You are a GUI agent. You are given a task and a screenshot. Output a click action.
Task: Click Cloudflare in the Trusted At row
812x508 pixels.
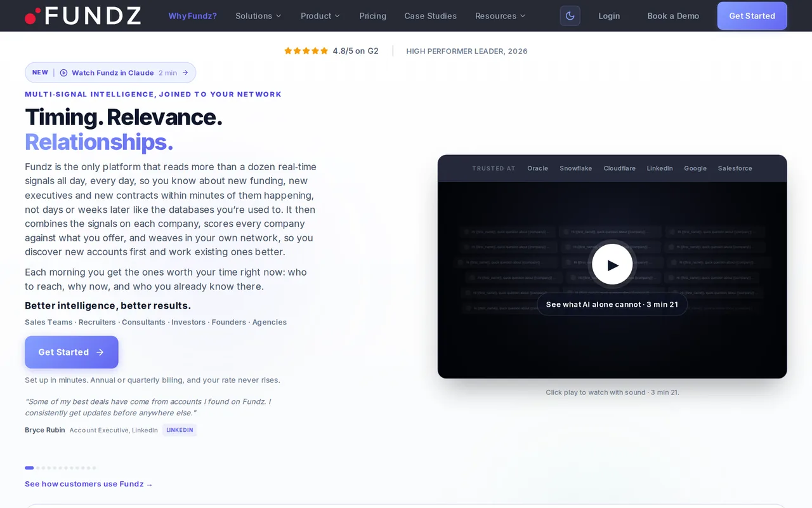pyautogui.click(x=620, y=168)
